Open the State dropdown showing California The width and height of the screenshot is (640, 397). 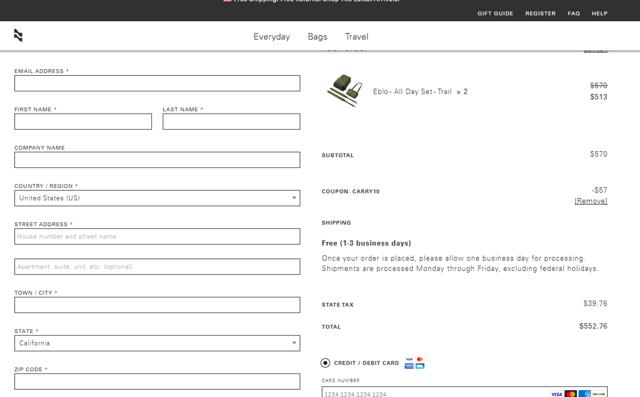coord(157,343)
